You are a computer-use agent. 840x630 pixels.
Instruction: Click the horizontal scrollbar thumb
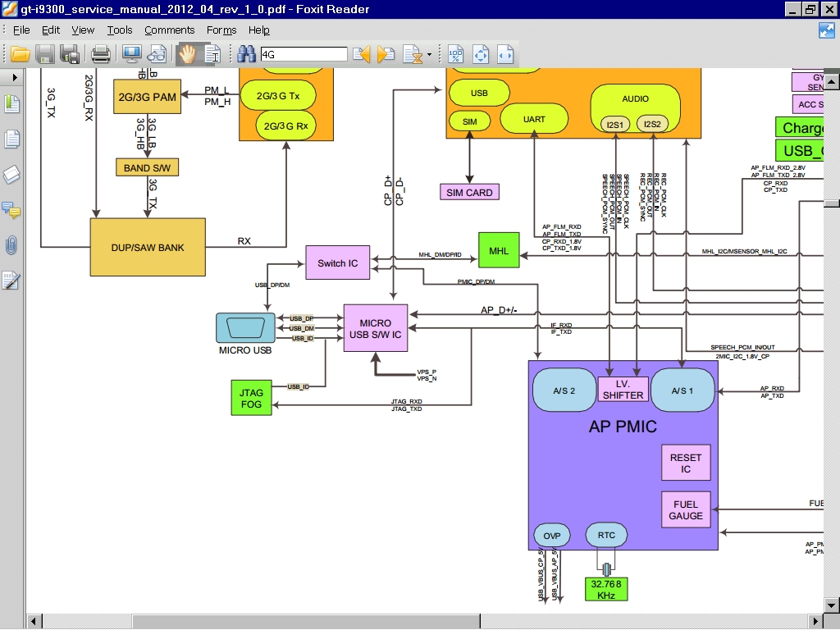[x=307, y=622]
